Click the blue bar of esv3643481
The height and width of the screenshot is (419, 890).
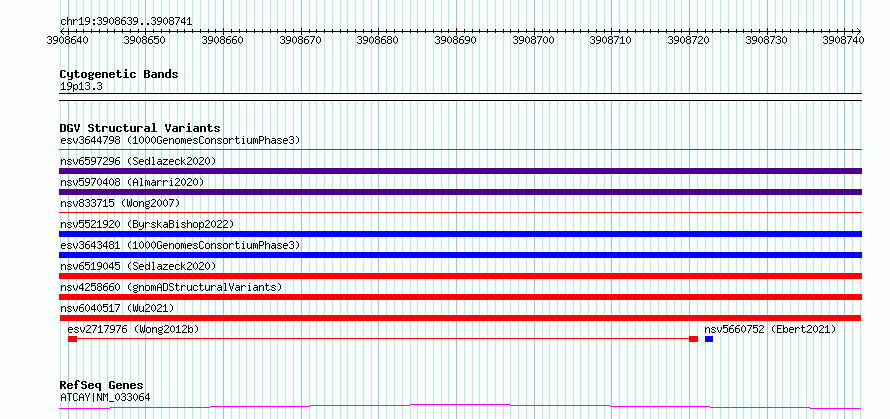pos(460,255)
